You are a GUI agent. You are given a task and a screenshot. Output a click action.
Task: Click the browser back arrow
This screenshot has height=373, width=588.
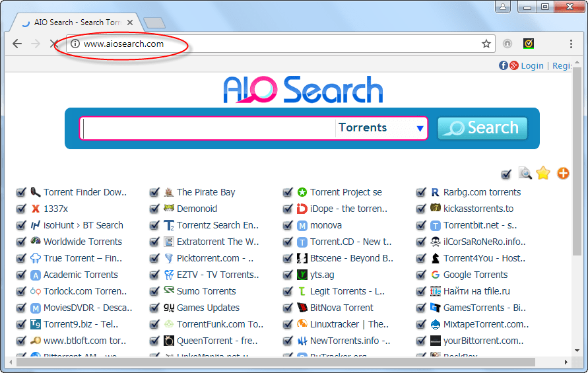[x=17, y=44]
